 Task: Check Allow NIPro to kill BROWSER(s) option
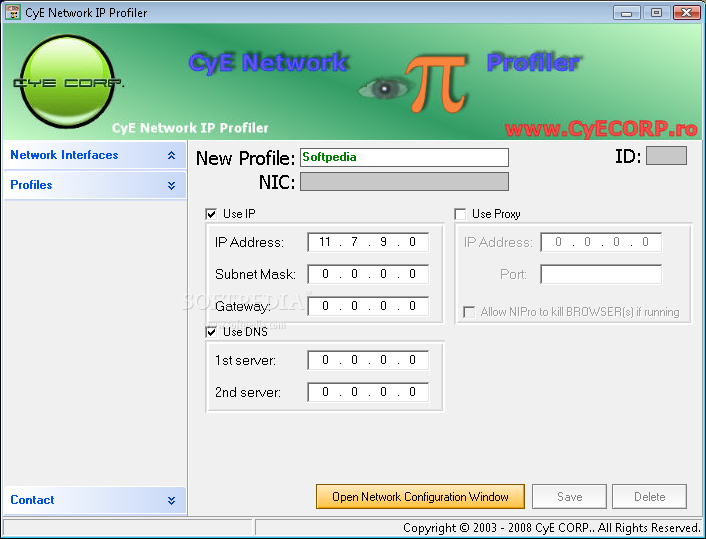[x=469, y=312]
